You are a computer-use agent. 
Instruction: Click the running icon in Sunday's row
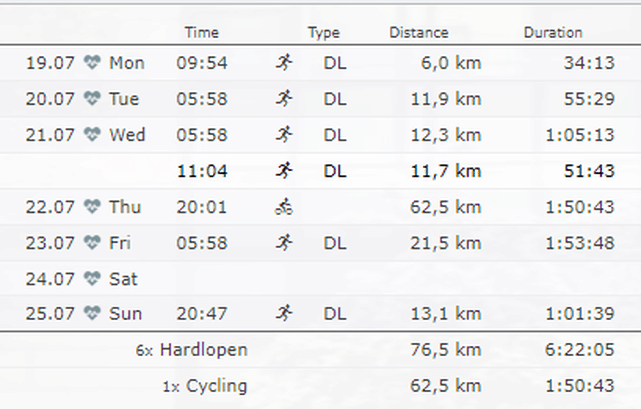pos(284,314)
